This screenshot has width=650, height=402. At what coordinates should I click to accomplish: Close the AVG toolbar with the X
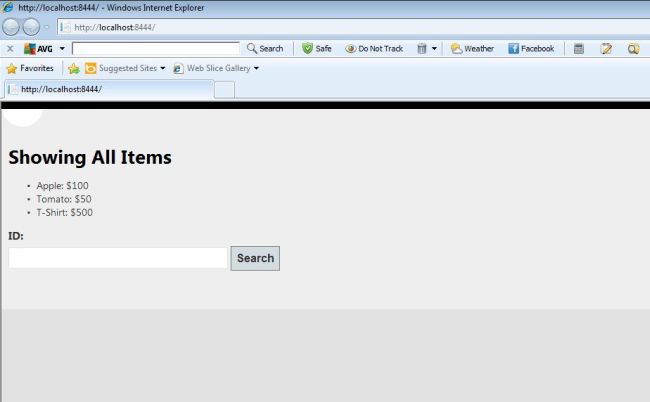10,49
